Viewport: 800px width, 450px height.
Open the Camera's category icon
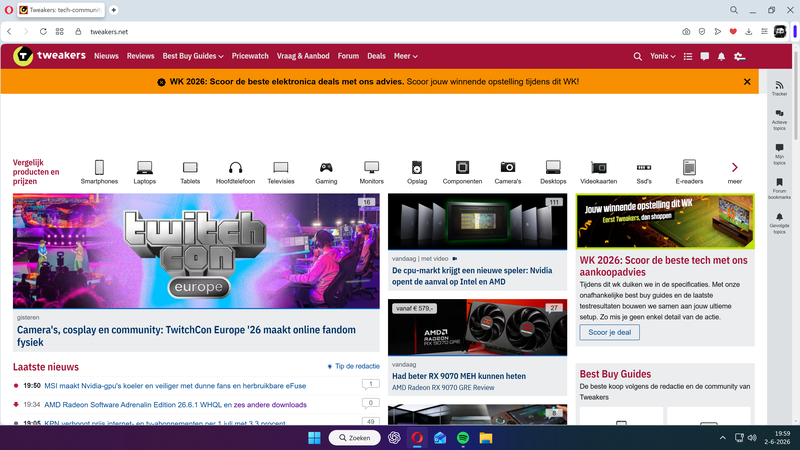coord(508,167)
